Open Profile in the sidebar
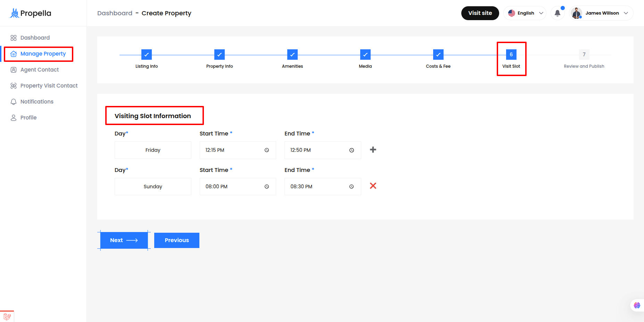The image size is (644, 322). click(28, 118)
